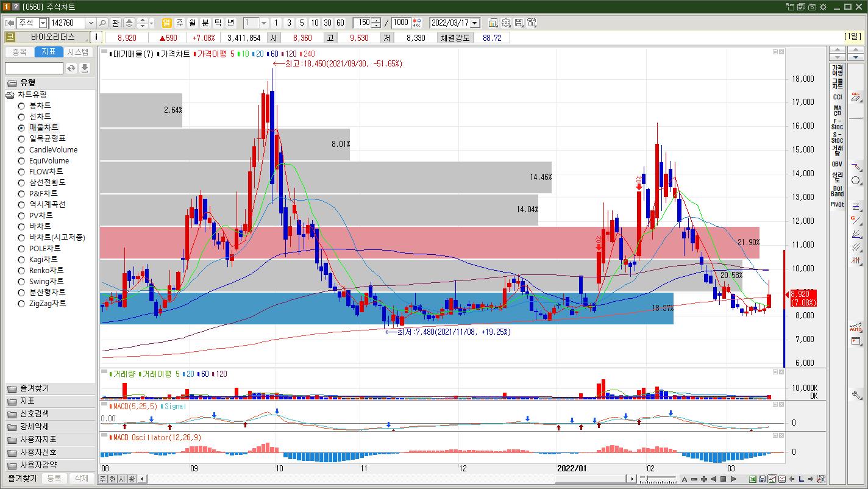Click the 240-day moving average legend color marker
The width and height of the screenshot is (868, 489).
300,54
